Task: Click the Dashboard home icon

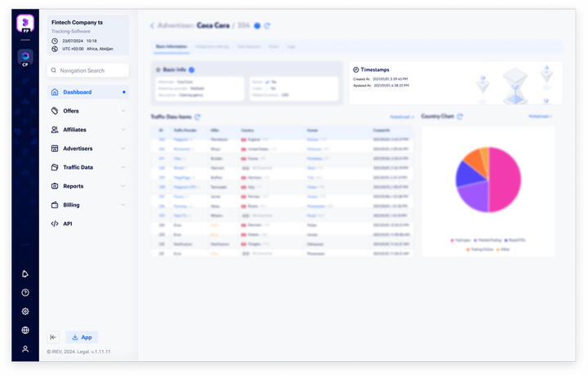Action: 55,92
